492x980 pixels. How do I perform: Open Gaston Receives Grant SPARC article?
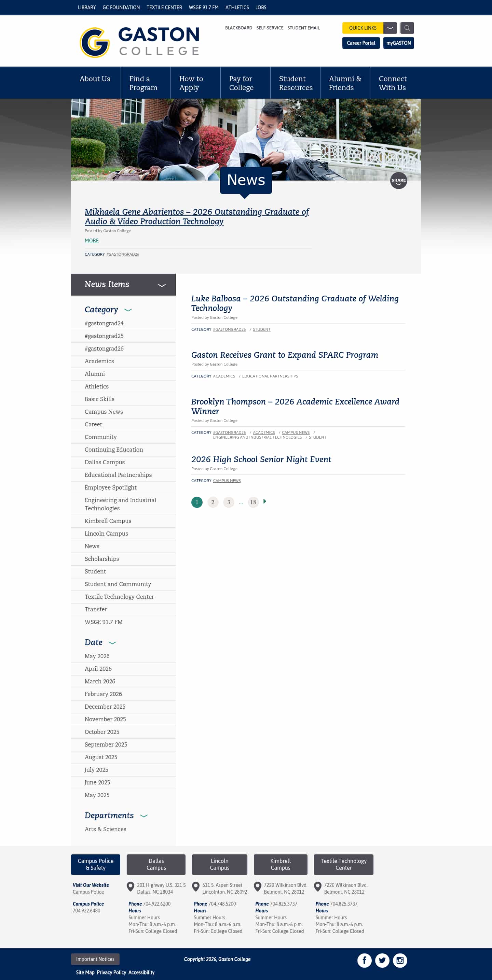pos(285,355)
